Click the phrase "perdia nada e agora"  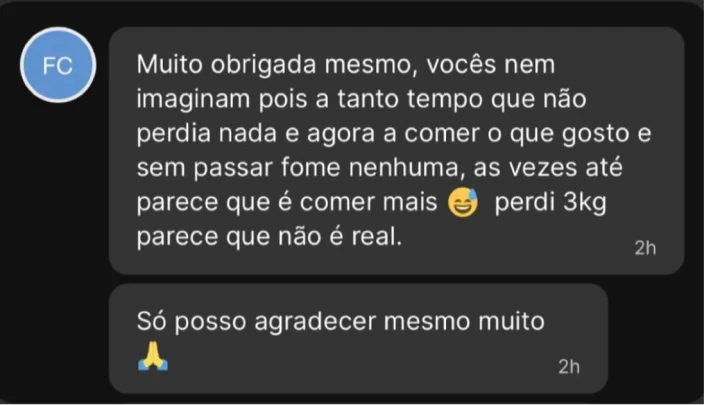click(255, 134)
